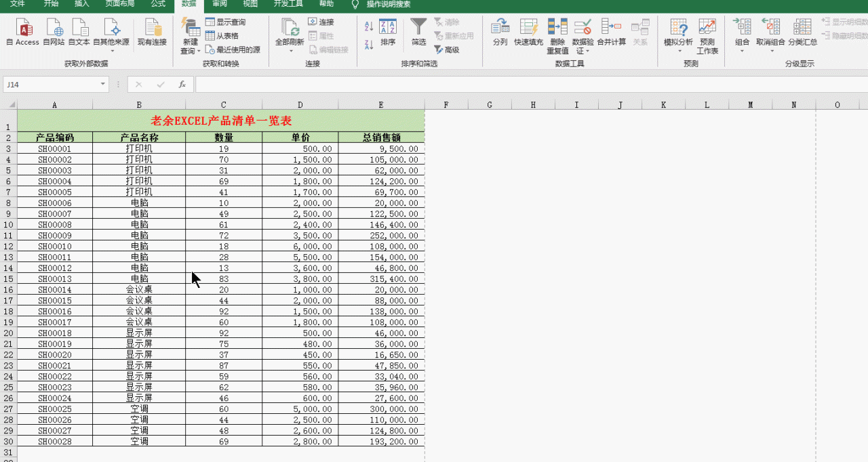868x462 pixels.
Task: Select the 数量 header cell
Action: coord(224,138)
